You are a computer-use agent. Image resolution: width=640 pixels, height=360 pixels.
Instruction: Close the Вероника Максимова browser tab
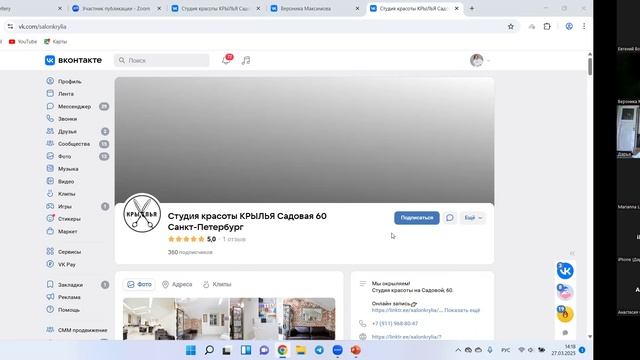[357, 8]
